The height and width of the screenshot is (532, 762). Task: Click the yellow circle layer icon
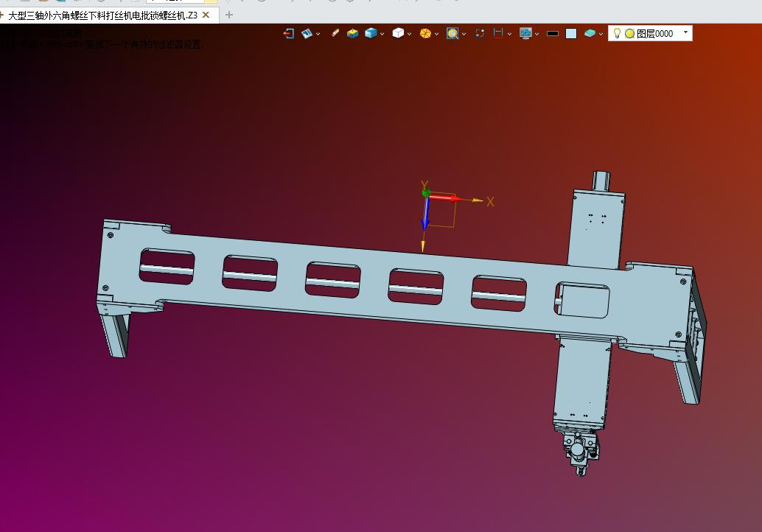tap(629, 33)
